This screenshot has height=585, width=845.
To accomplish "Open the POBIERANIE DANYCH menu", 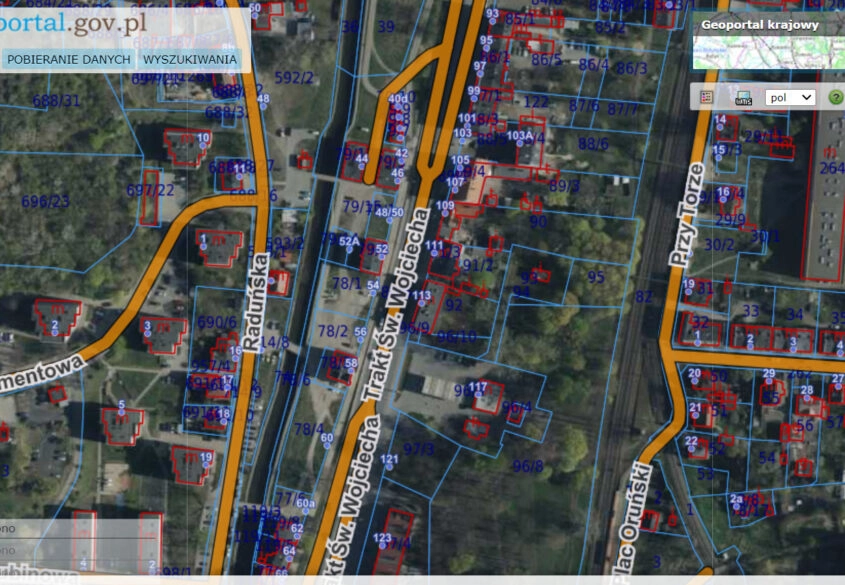I will pos(69,59).
